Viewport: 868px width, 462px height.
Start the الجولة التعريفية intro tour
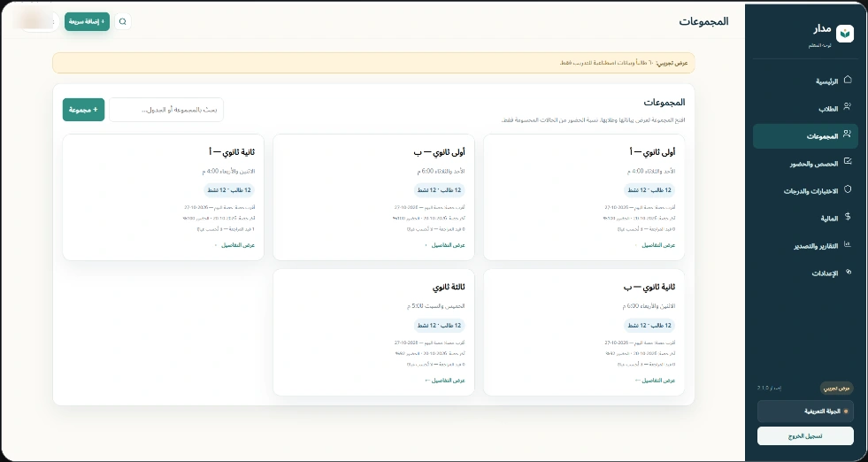(805, 412)
